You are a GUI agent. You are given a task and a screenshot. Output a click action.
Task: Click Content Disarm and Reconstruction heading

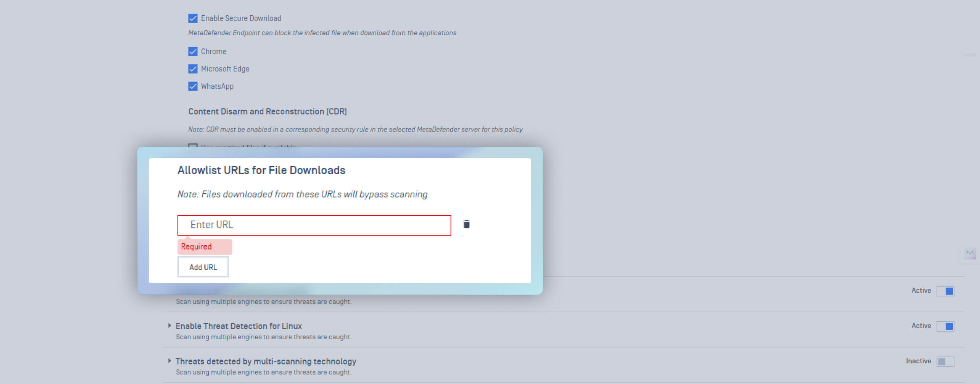(x=267, y=112)
